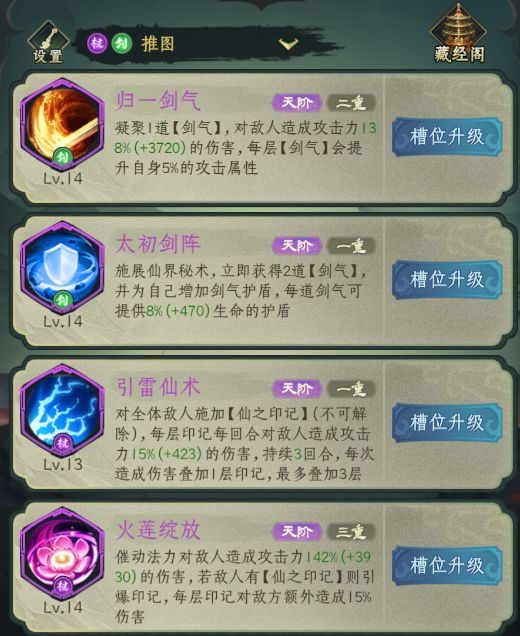The width and height of the screenshot is (520, 636).
Task: Select the 太初剑阵 shield skill icon
Action: (62, 268)
